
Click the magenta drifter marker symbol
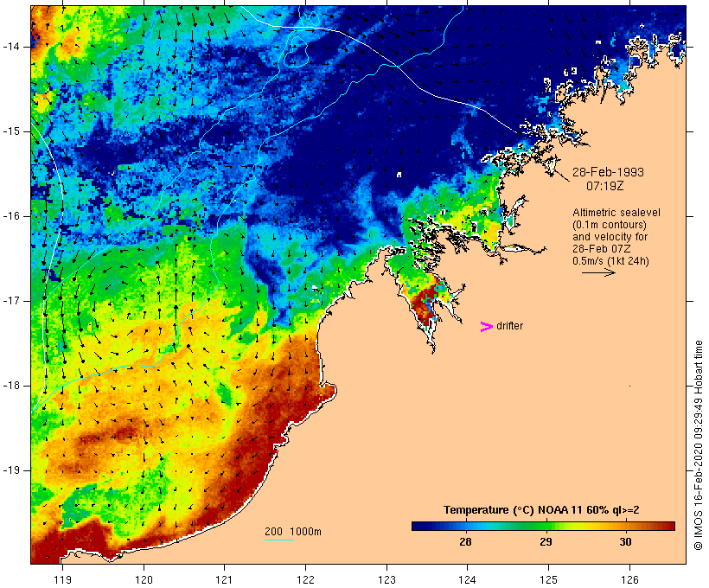click(486, 327)
